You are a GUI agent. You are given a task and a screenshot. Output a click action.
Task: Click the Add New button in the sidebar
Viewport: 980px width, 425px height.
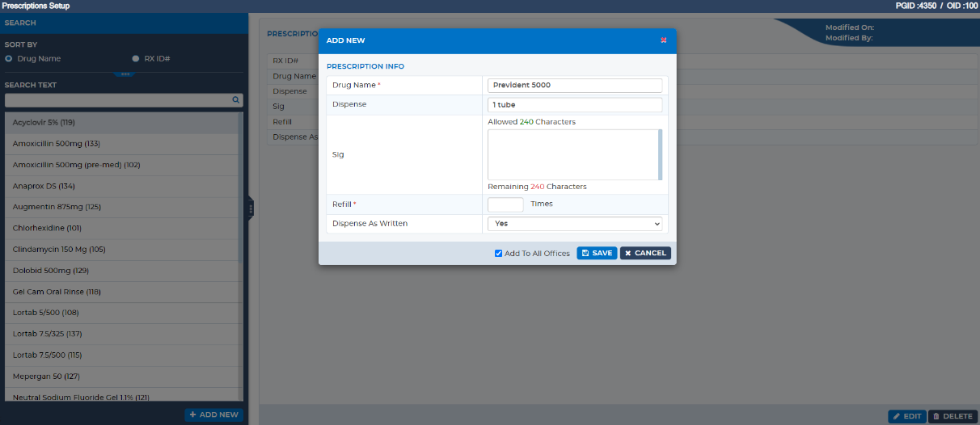coord(213,414)
